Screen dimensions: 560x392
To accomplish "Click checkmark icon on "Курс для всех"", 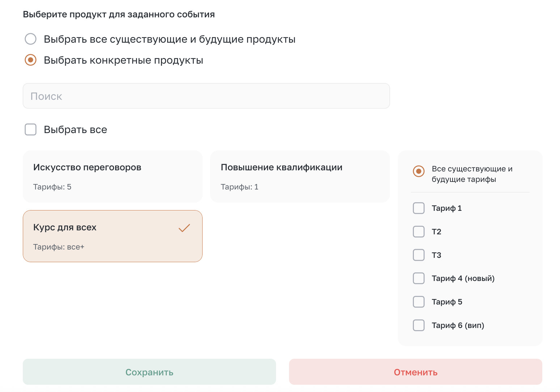I will click(x=184, y=228).
